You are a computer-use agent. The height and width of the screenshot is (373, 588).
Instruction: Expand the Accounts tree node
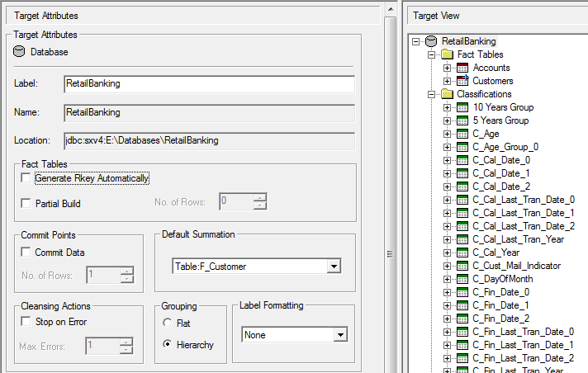447,68
